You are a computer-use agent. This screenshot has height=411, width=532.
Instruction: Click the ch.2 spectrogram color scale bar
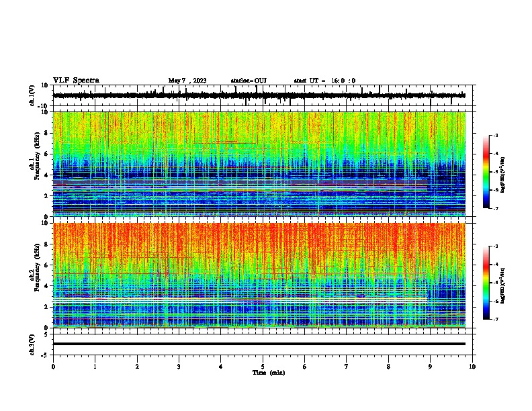[486, 283]
